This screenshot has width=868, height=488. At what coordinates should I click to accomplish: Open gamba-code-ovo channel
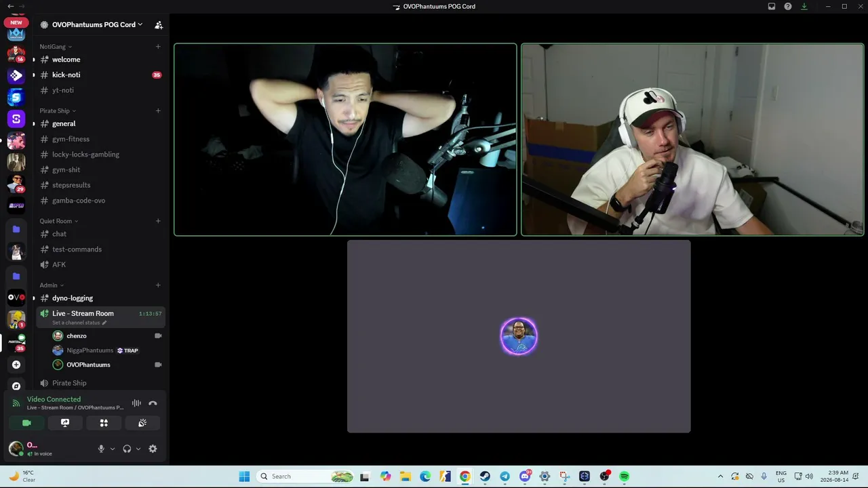pyautogui.click(x=100, y=201)
